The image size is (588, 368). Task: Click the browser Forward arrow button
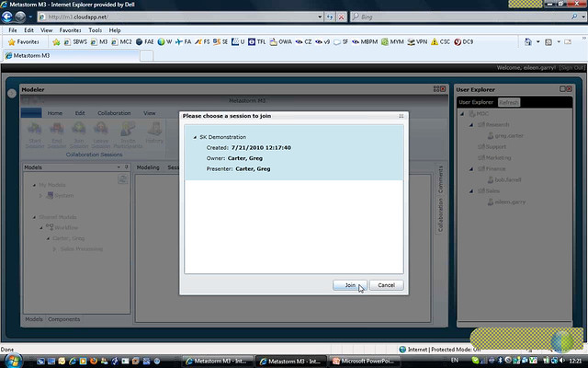[x=20, y=17]
